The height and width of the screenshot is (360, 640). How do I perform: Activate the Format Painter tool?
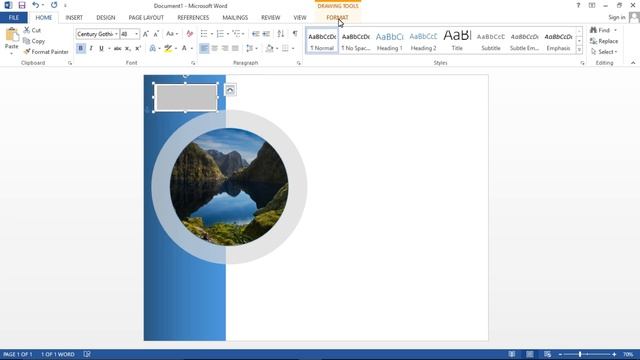pos(46,52)
